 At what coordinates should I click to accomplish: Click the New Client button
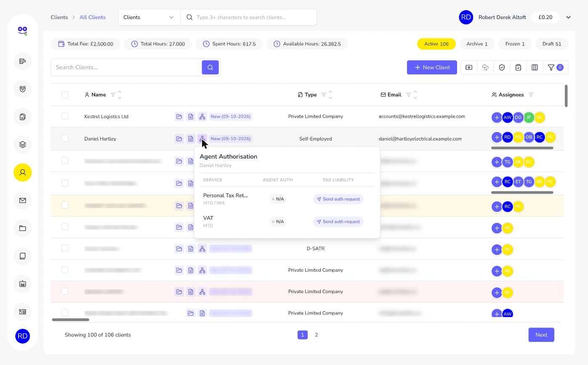tap(432, 67)
